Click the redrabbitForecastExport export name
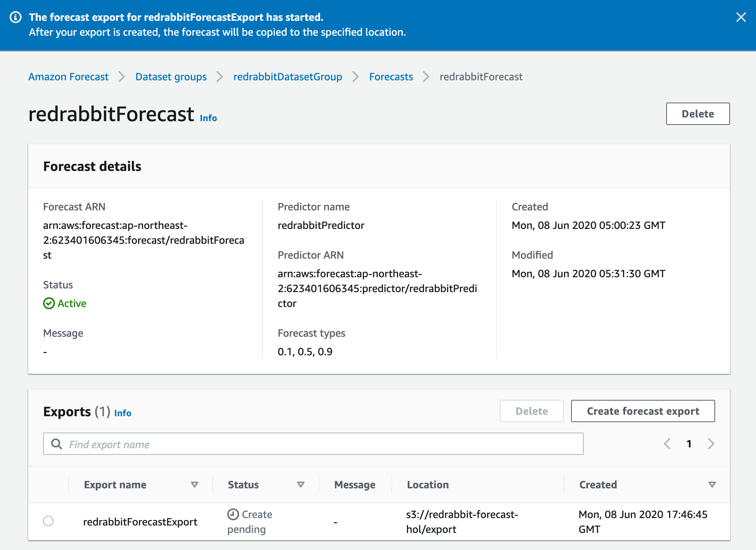 coord(140,522)
